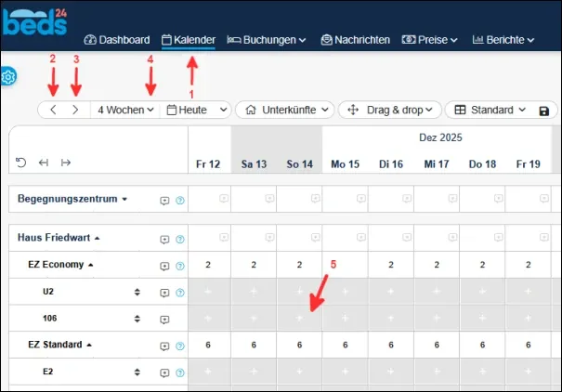Open the help icon for EZ Economy
The width and height of the screenshot is (562, 392).
(x=180, y=266)
